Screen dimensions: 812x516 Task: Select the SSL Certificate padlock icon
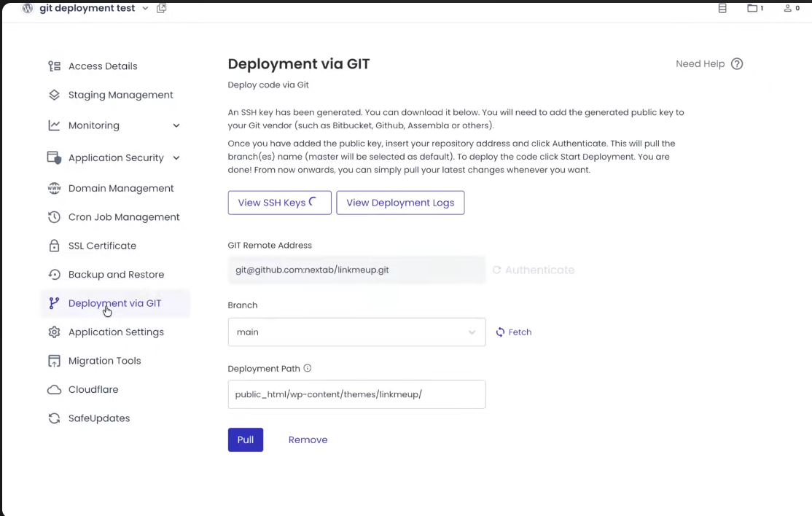tap(54, 246)
